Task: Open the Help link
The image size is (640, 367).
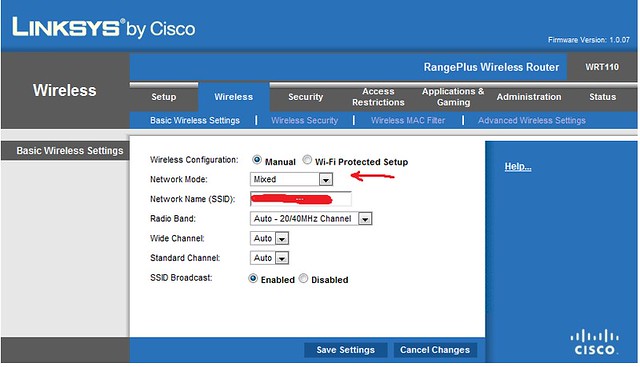Action: point(518,167)
